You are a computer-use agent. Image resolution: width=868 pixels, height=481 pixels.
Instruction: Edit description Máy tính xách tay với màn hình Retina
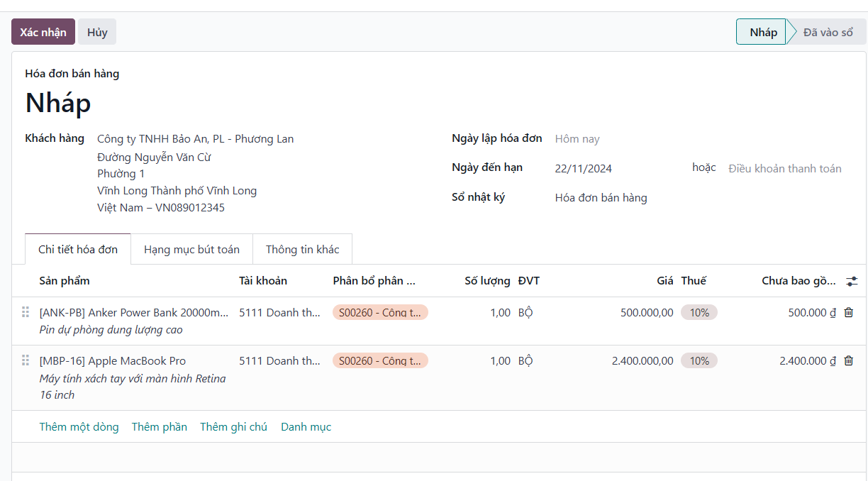pos(133,387)
